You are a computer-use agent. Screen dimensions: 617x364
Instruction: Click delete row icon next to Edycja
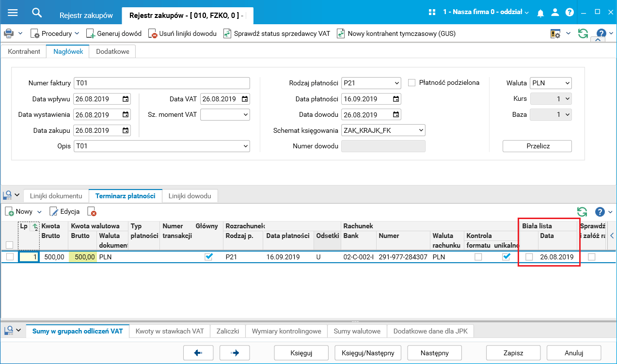[x=92, y=212]
